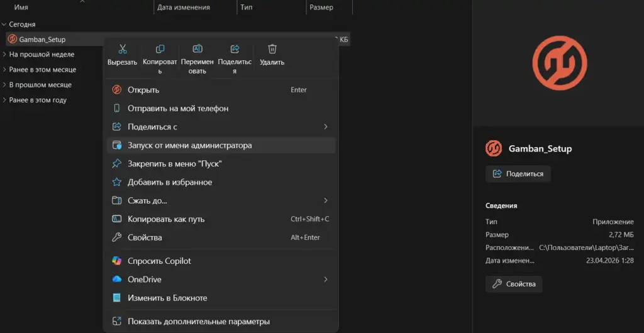Click the location path C:\Пользователи\Laptop
This screenshot has height=333, width=644.
tap(587, 248)
